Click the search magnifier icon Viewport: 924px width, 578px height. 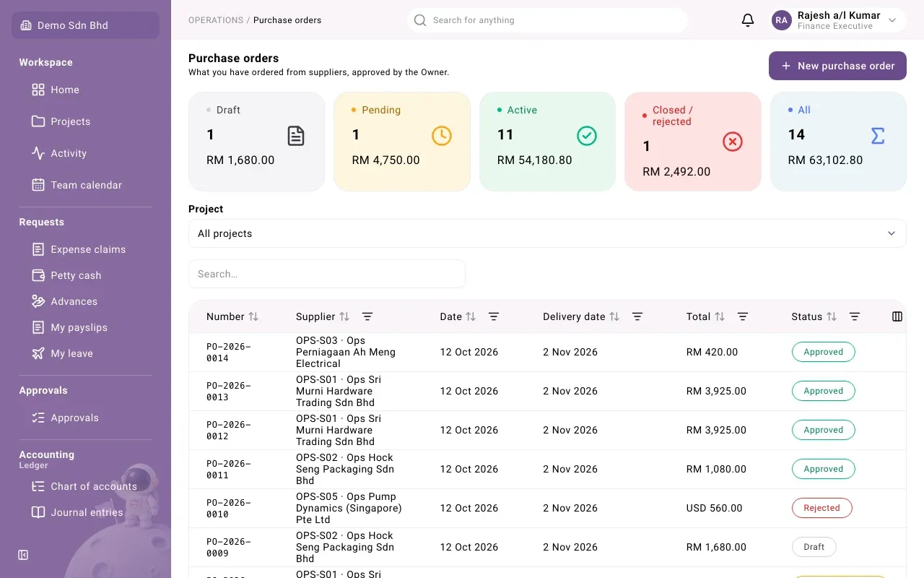(x=420, y=20)
